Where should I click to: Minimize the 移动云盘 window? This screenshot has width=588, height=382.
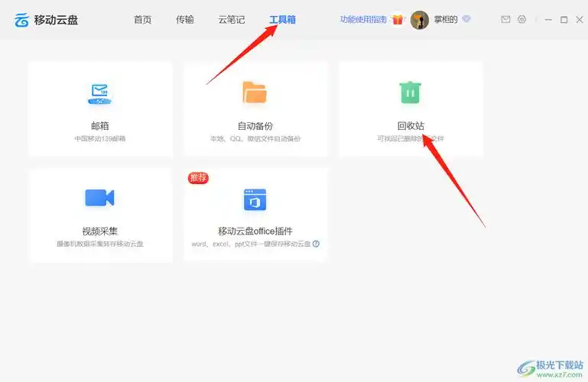[548, 19]
